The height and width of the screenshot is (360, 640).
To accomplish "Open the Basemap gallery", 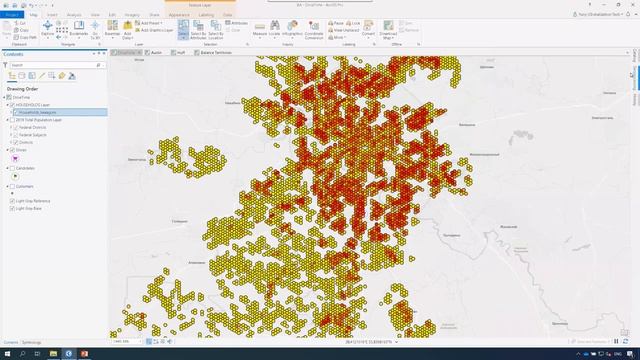I will point(112,29).
